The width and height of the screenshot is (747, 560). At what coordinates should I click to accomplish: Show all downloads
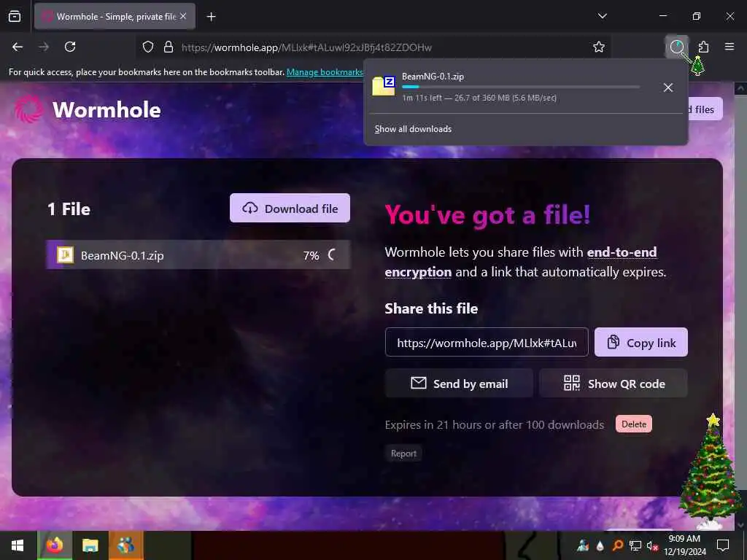pyautogui.click(x=413, y=129)
